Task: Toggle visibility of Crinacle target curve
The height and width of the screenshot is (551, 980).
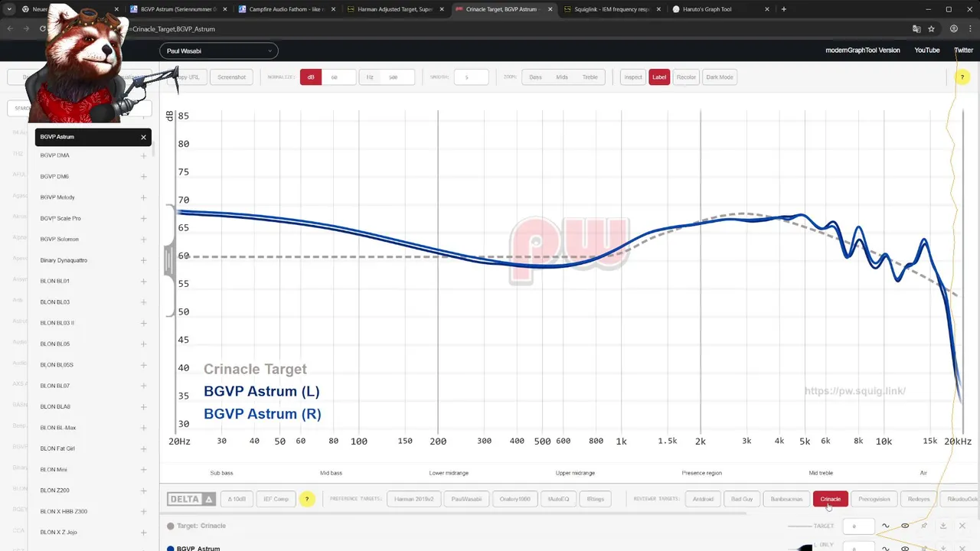Action: [905, 526]
